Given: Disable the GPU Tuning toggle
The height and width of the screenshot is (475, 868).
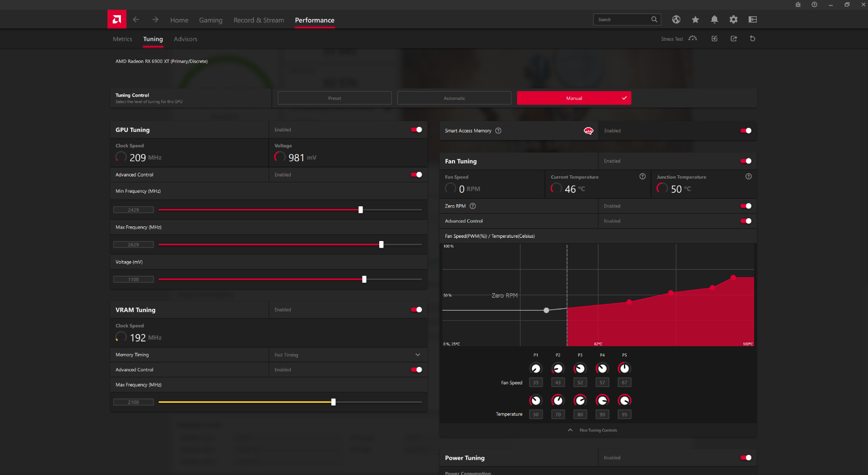Looking at the screenshot, I should pos(417,130).
